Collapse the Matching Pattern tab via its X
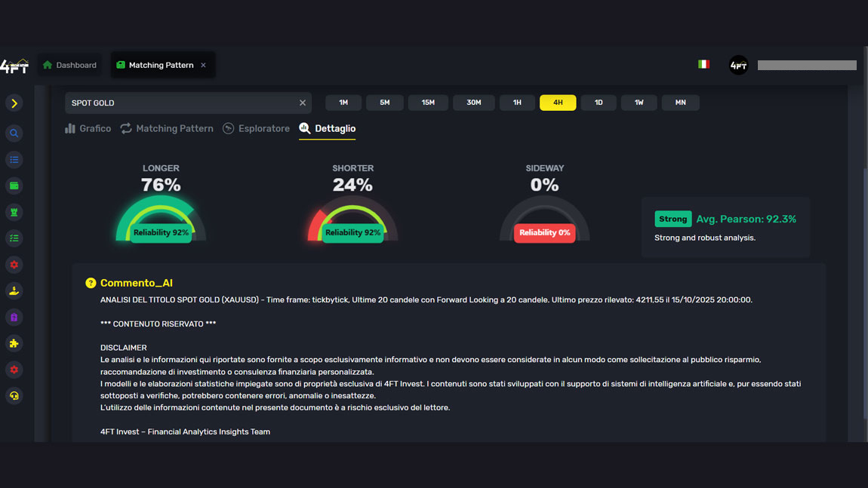Image resolution: width=868 pixels, height=488 pixels. [x=202, y=65]
